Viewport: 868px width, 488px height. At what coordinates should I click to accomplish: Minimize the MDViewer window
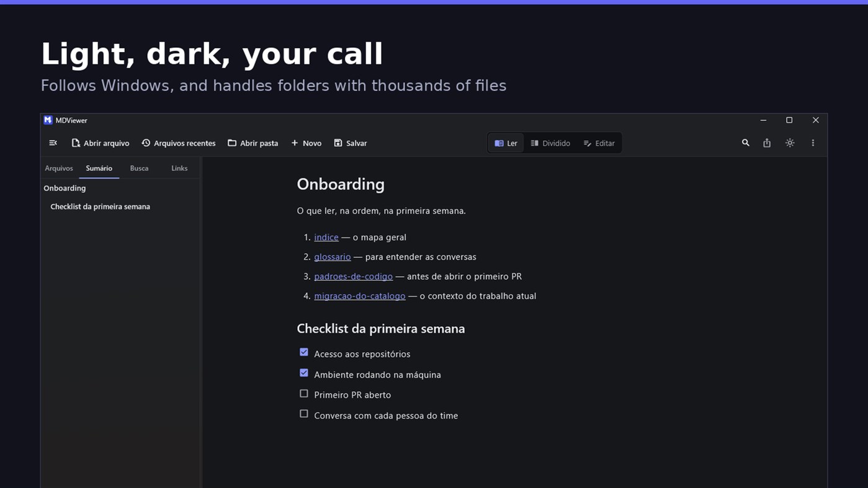[763, 120]
